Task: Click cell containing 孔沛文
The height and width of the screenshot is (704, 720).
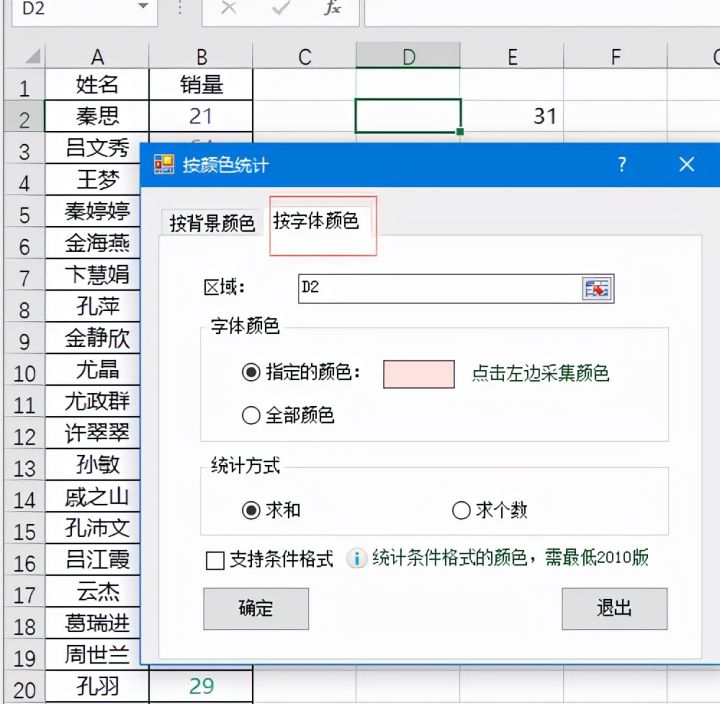Action: 93,528
